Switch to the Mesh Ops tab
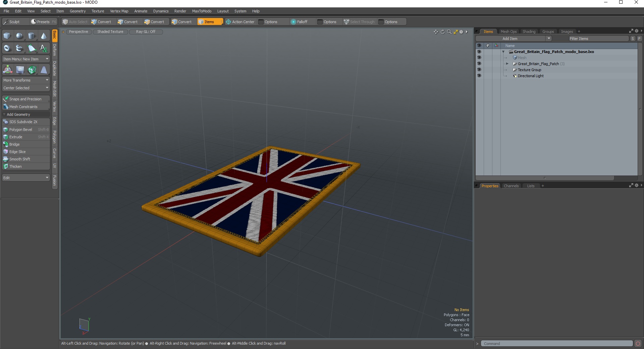Viewport: 644px width, 349px height. pos(508,32)
